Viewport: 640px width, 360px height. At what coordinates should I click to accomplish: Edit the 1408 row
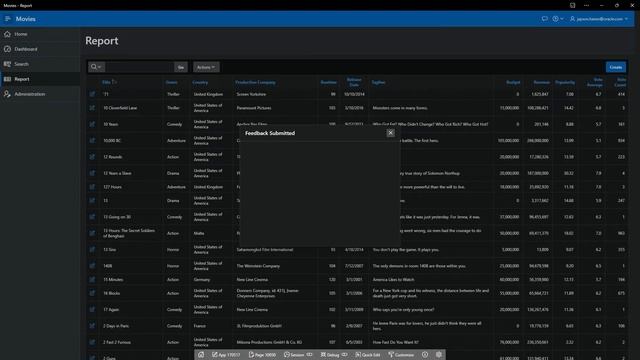[x=92, y=266]
